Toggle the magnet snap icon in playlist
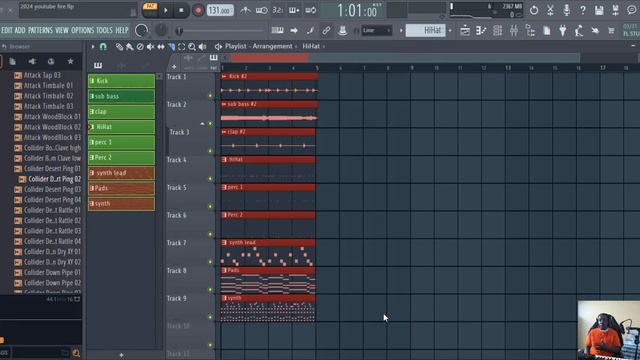This screenshot has width=640, height=360. coord(103,47)
